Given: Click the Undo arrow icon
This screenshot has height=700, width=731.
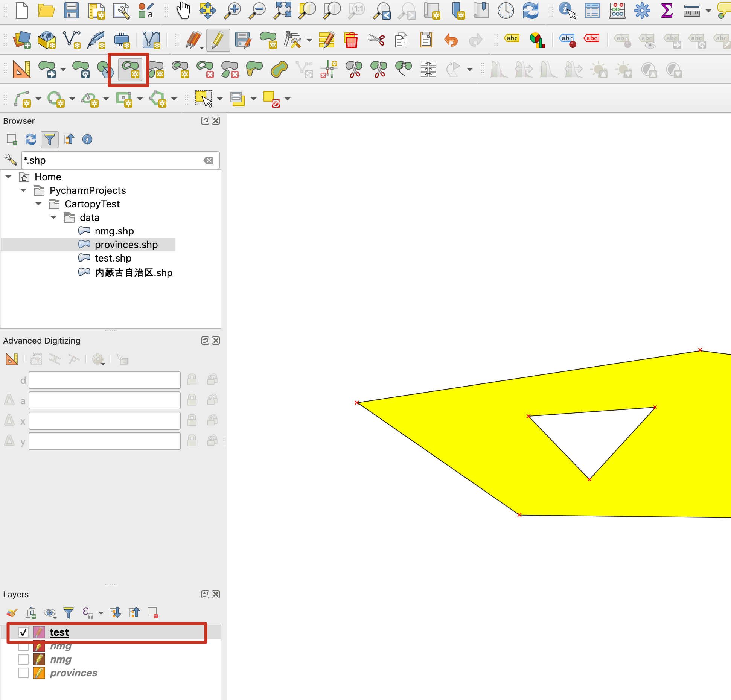Looking at the screenshot, I should (x=451, y=40).
